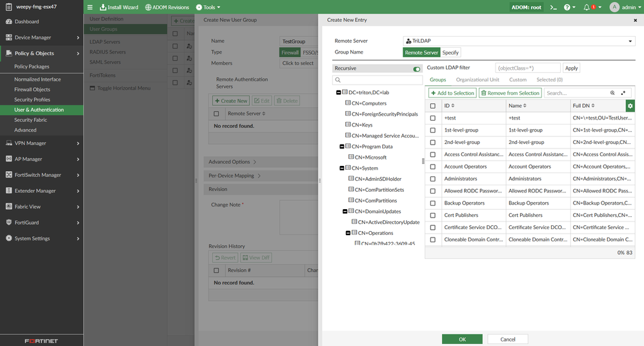The image size is (644, 346).
Task: Click the search magnifier in group table
Action: coord(612,93)
